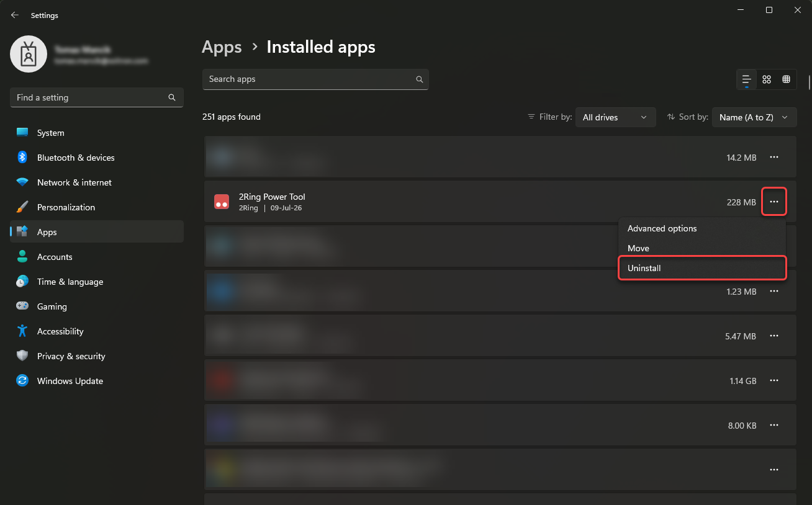Open more options for the 1.23 MB app
812x505 pixels.
pyautogui.click(x=774, y=291)
